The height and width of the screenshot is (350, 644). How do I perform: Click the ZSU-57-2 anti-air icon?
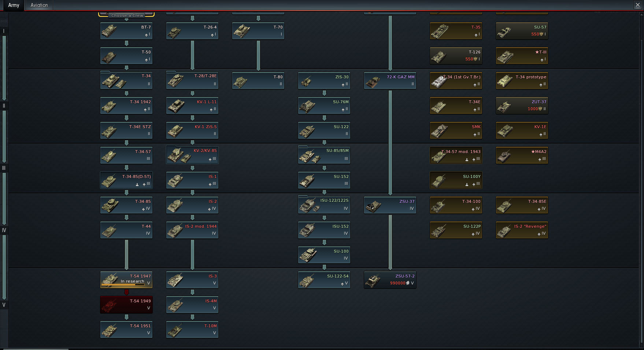coord(373,280)
